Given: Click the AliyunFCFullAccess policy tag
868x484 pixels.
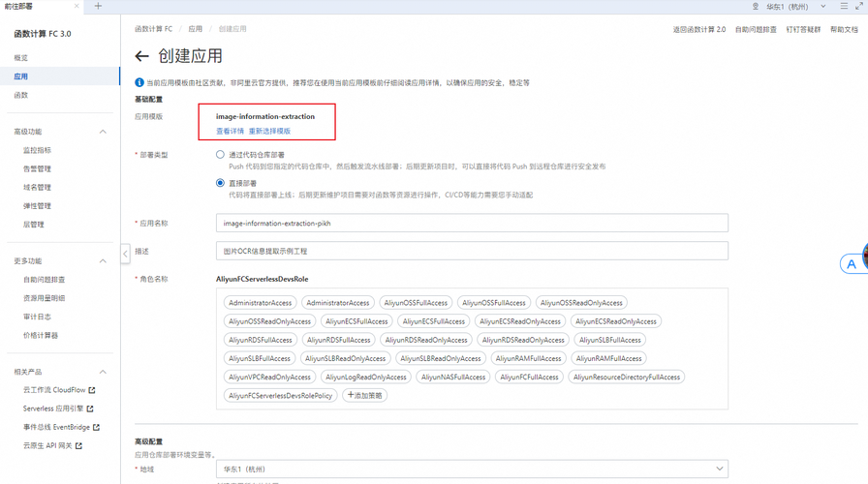Looking at the screenshot, I should click(529, 378).
